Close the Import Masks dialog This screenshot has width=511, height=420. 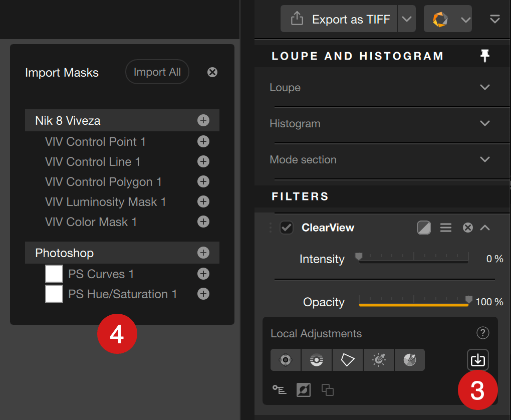212,72
